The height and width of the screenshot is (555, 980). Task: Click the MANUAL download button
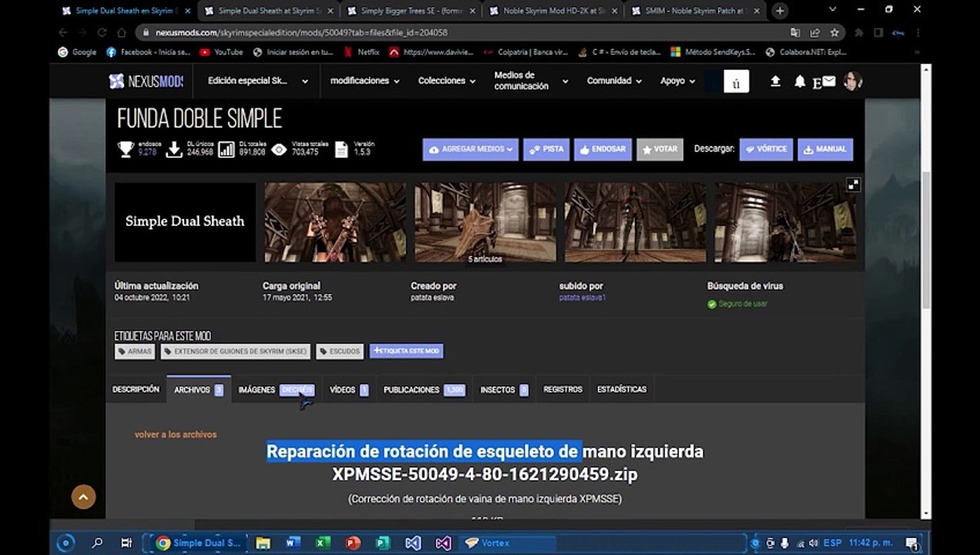pyautogui.click(x=825, y=150)
